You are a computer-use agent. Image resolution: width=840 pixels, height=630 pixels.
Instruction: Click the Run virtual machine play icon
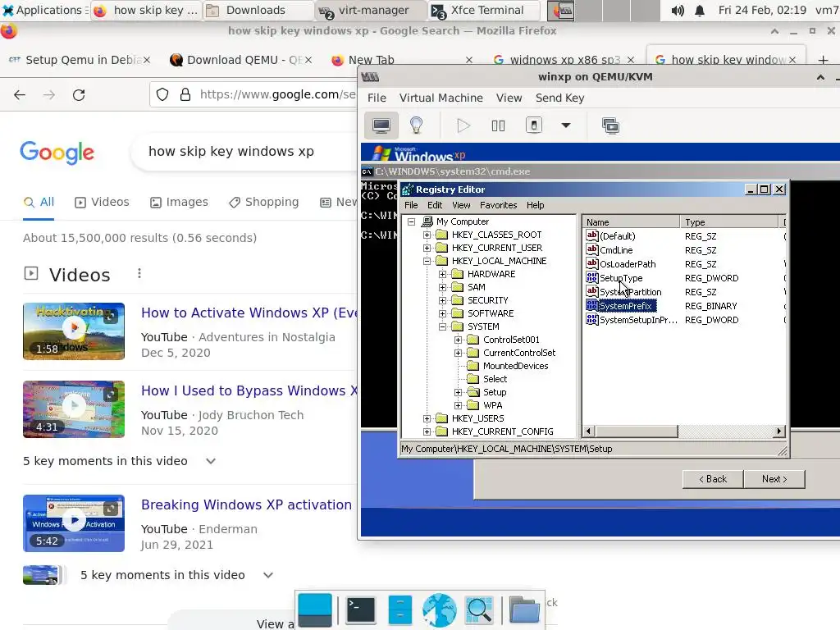point(463,126)
